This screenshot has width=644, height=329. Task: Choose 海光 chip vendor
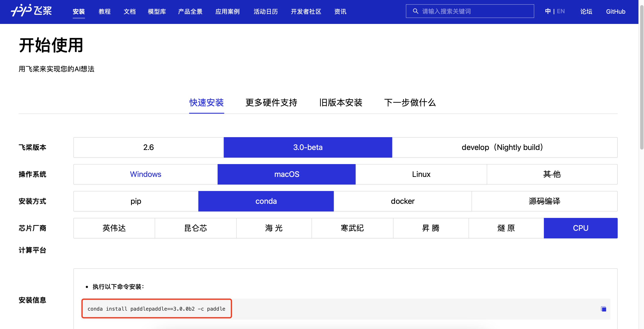pos(274,228)
